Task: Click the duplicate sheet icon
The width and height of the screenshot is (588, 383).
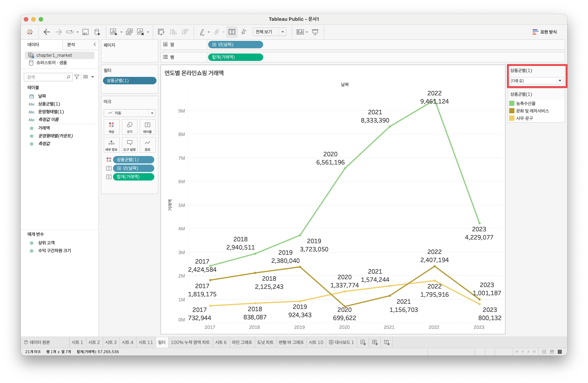Action: pyautogui.click(x=129, y=32)
